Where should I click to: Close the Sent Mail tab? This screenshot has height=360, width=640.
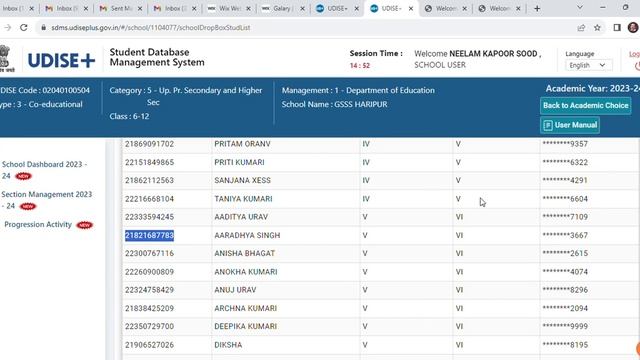tap(140, 8)
